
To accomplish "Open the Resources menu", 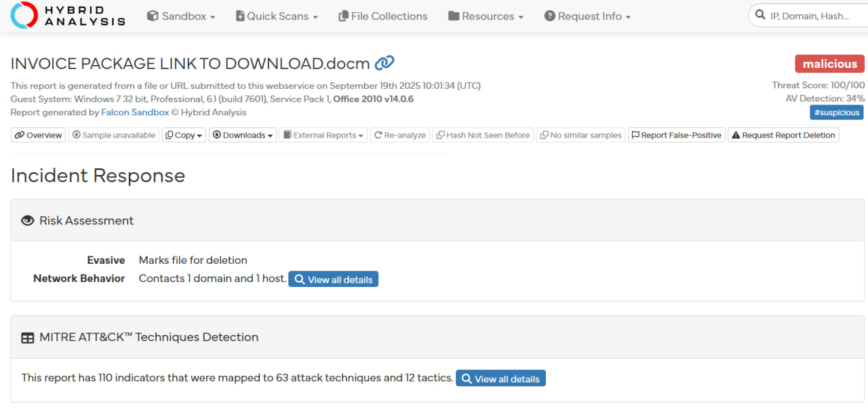I will coord(486,16).
